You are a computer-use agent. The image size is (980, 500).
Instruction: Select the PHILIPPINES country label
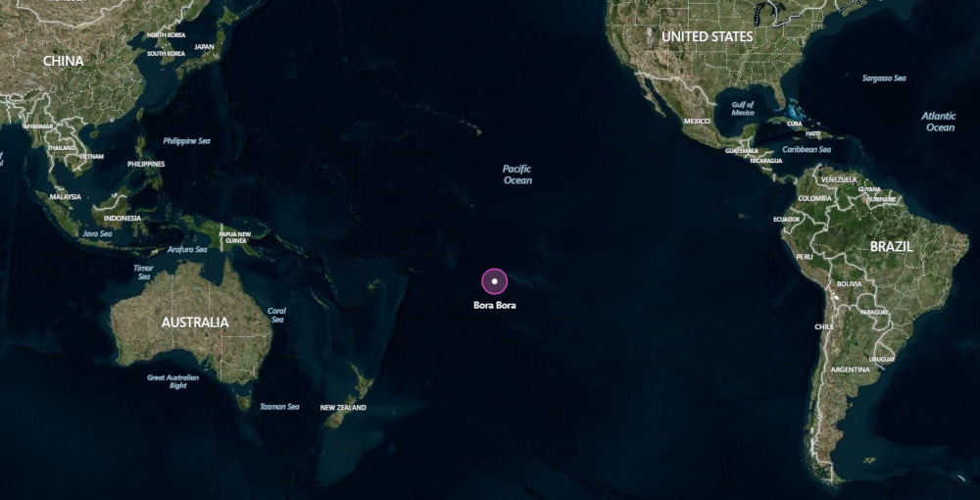click(x=146, y=164)
